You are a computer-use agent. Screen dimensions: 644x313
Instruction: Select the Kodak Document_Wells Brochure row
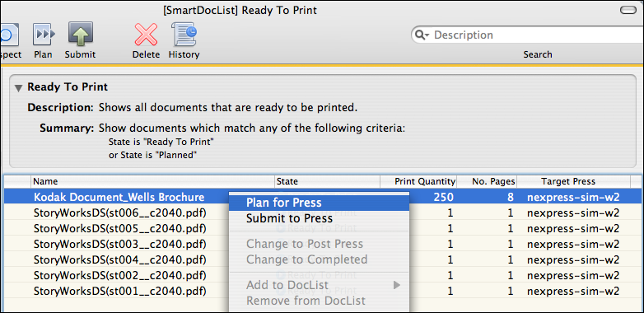322,197
